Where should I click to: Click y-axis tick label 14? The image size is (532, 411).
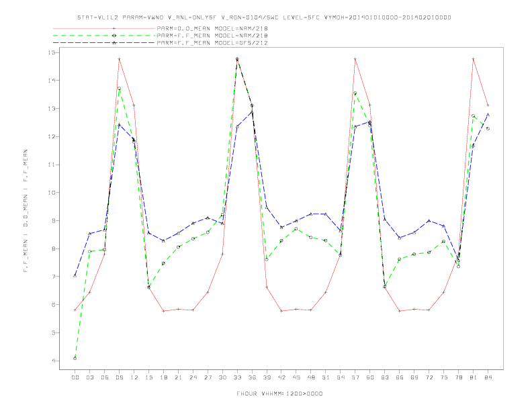(51, 81)
